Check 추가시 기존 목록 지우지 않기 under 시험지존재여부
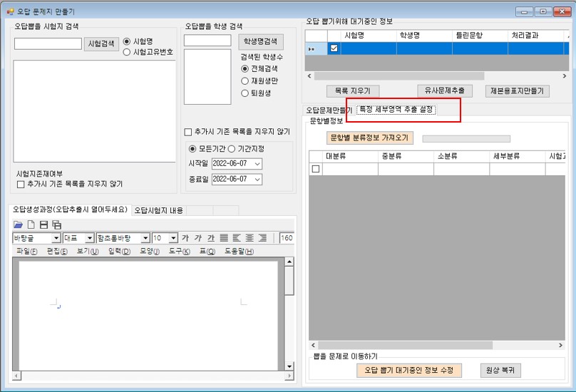Image resolution: width=576 pixels, height=392 pixels. (21, 184)
